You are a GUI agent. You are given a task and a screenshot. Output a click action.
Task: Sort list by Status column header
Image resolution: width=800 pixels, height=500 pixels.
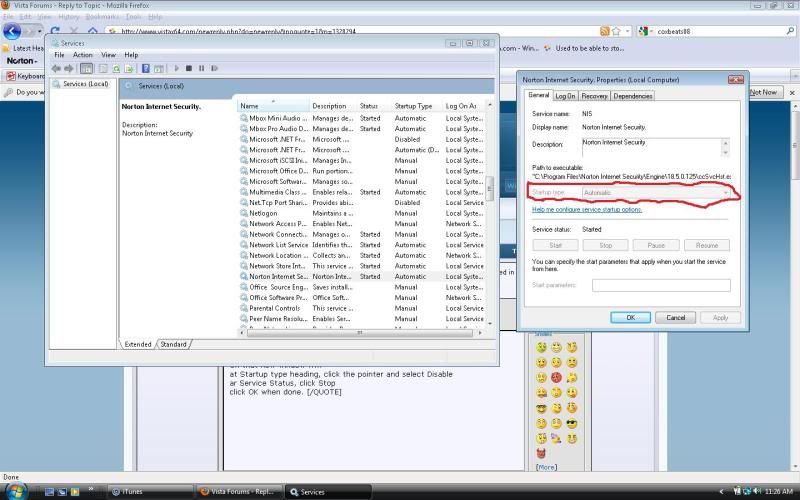[x=373, y=106]
